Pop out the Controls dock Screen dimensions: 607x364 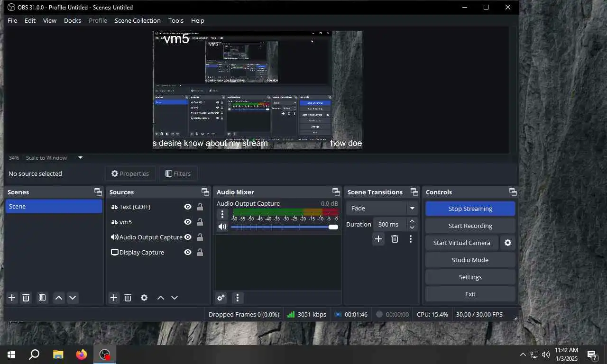tap(513, 192)
